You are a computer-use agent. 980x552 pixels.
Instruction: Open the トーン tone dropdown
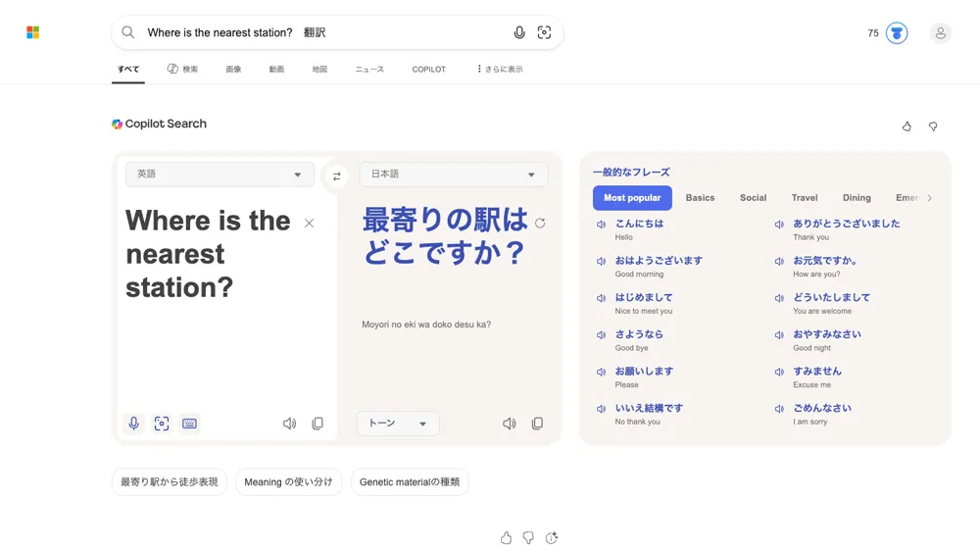[x=398, y=424]
